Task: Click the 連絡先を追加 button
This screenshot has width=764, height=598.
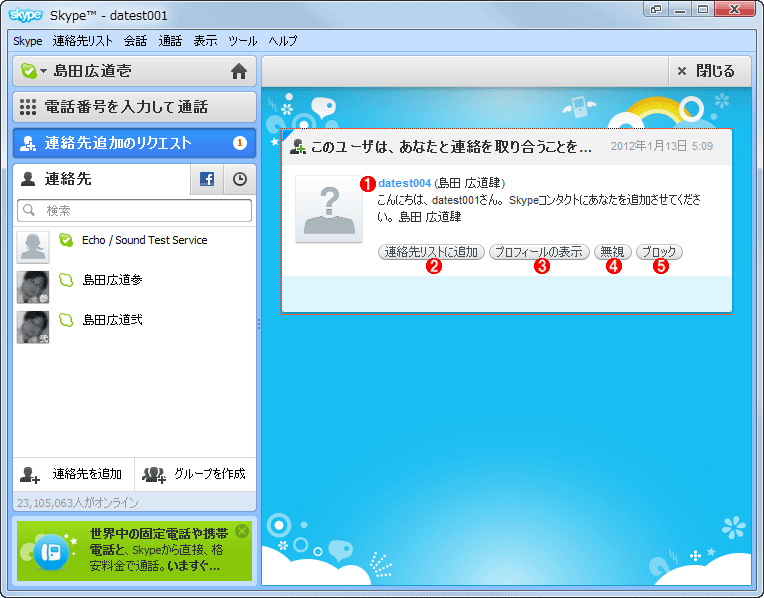Action: tap(73, 474)
